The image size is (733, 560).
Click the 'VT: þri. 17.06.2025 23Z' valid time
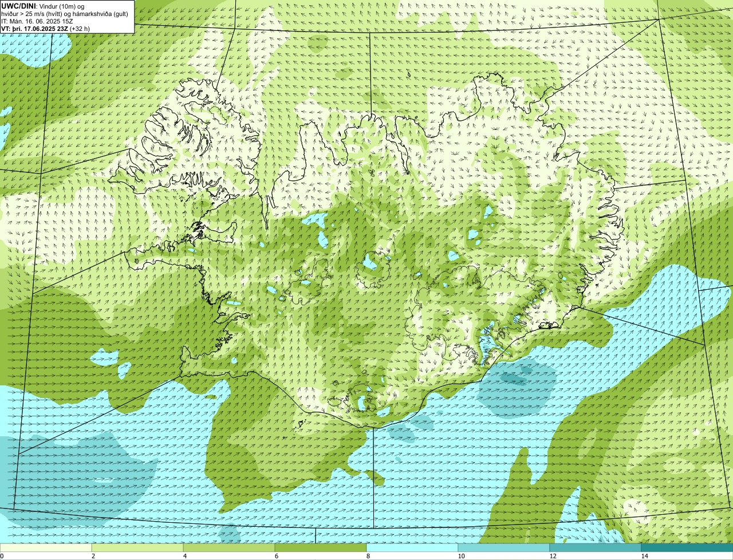(x=34, y=28)
